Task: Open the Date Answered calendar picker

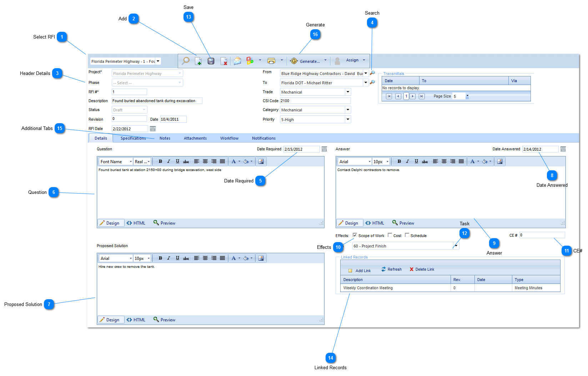Action: (563, 149)
